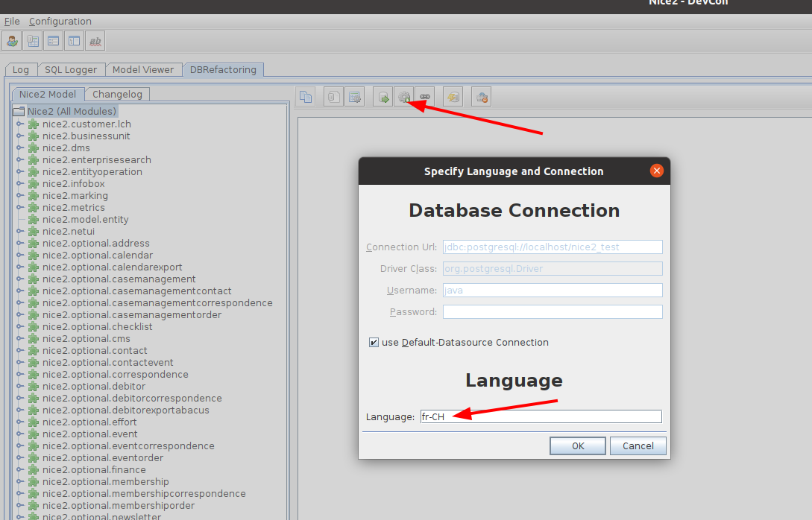This screenshot has width=812, height=520.
Task: Click the puzzle icon of nice2.dms
Action: click(x=34, y=148)
